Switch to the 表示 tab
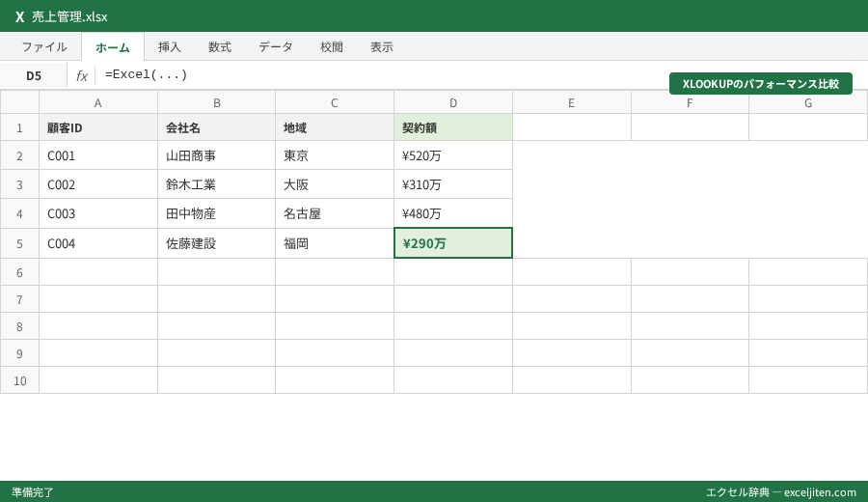This screenshot has height=502, width=868. [382, 47]
